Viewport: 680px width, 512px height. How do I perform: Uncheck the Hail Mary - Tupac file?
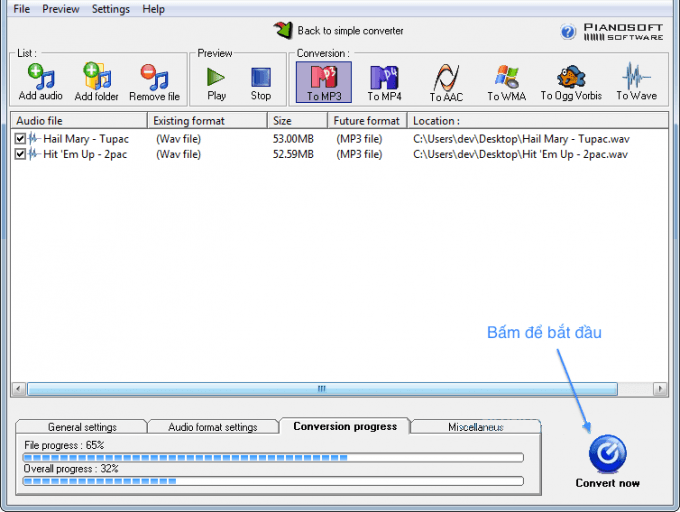click(20, 139)
